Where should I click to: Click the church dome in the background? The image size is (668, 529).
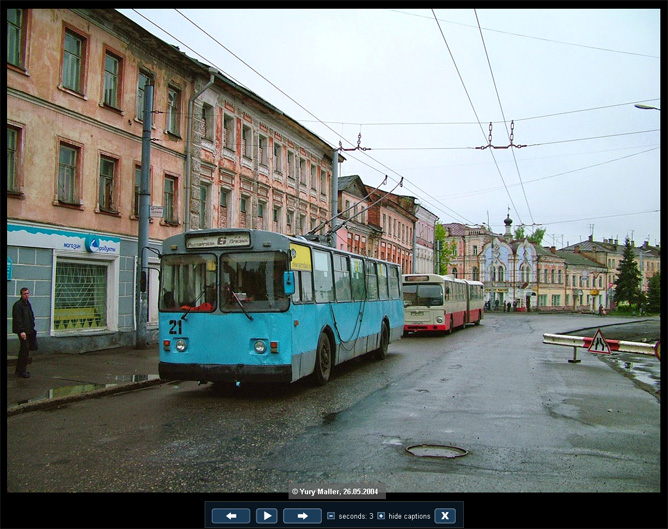[x=508, y=221]
